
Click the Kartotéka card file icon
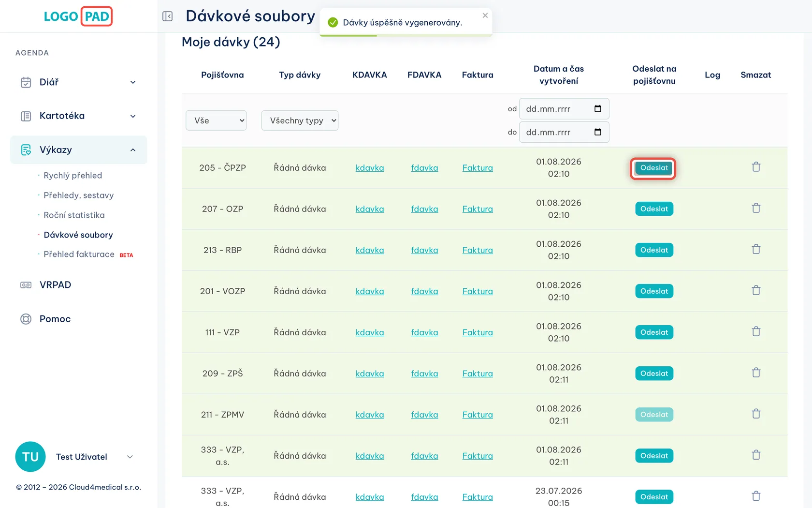[26, 116]
